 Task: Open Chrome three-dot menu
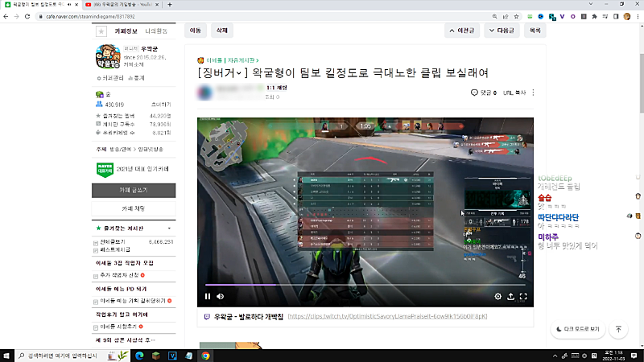click(638, 16)
